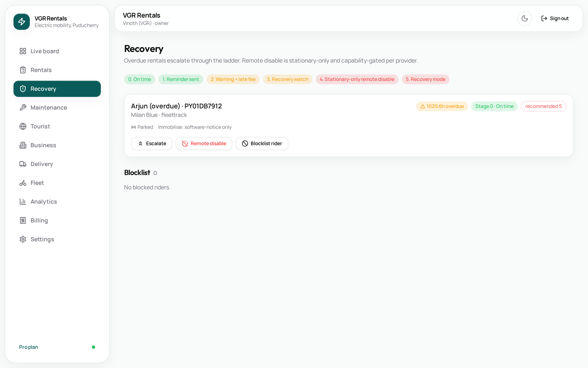Open Fleet from the sidebar

[57, 183]
